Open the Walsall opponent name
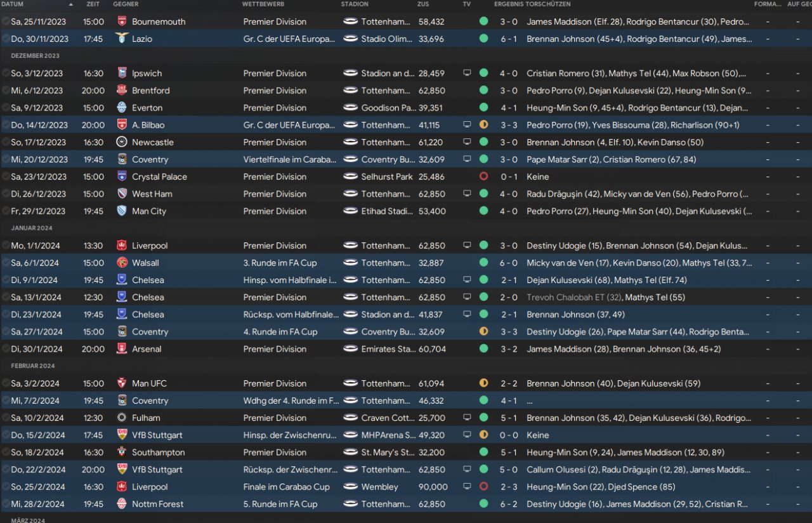 tap(145, 263)
